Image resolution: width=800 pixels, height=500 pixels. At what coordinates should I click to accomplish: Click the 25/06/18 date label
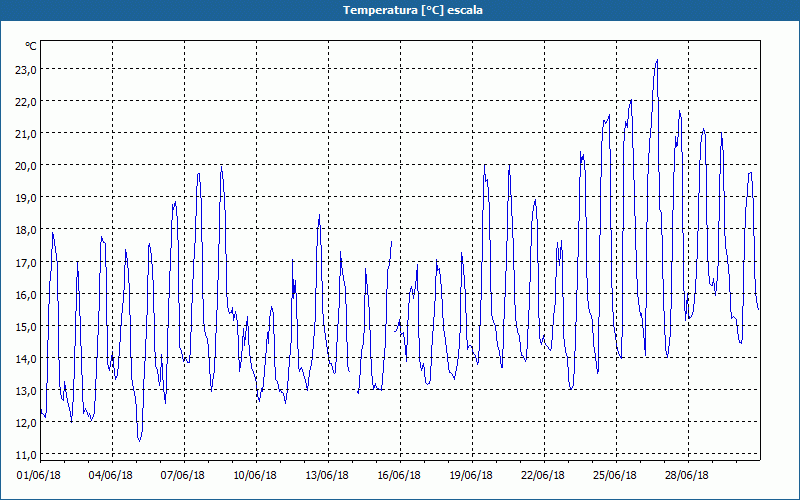615,476
